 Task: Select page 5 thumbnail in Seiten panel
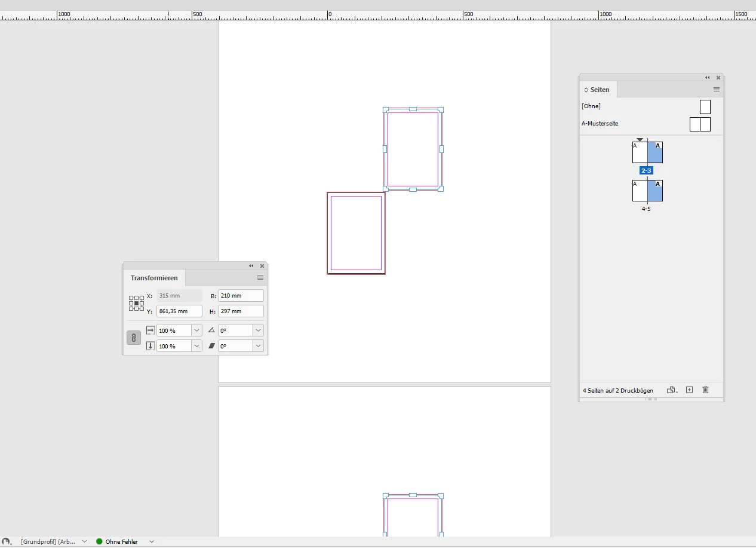click(x=655, y=191)
